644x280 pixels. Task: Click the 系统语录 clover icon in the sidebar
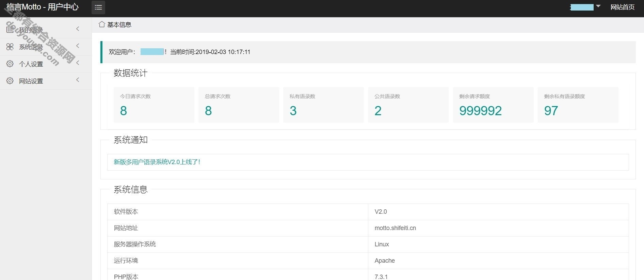10,47
